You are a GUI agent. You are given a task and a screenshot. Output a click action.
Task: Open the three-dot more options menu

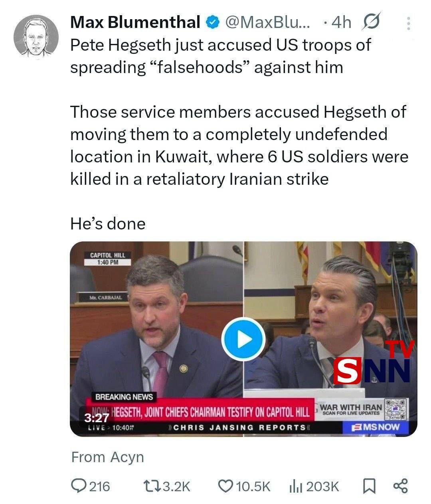[408, 23]
